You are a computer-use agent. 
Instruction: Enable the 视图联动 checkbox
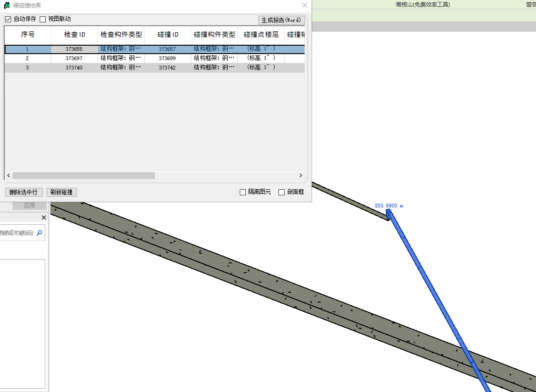point(43,20)
